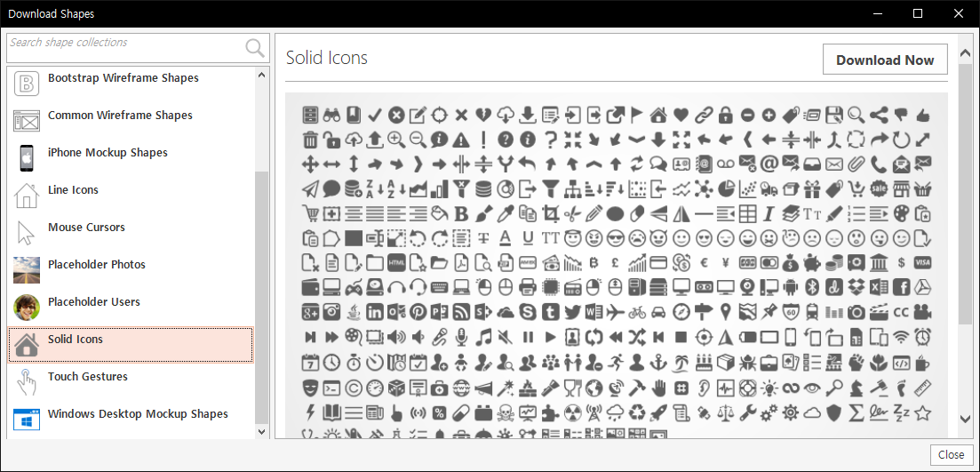This screenshot has height=472, width=980.
Task: Click the anchor icon
Action: pyautogui.click(x=659, y=362)
